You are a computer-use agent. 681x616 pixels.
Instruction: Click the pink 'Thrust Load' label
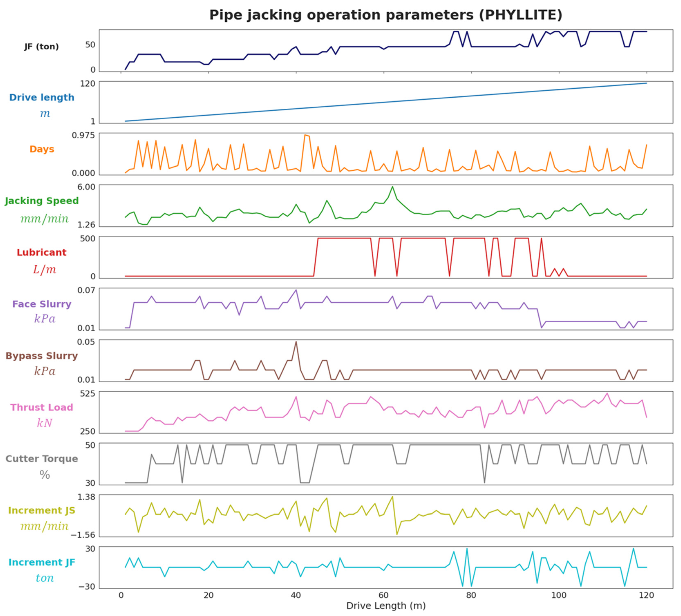41,407
